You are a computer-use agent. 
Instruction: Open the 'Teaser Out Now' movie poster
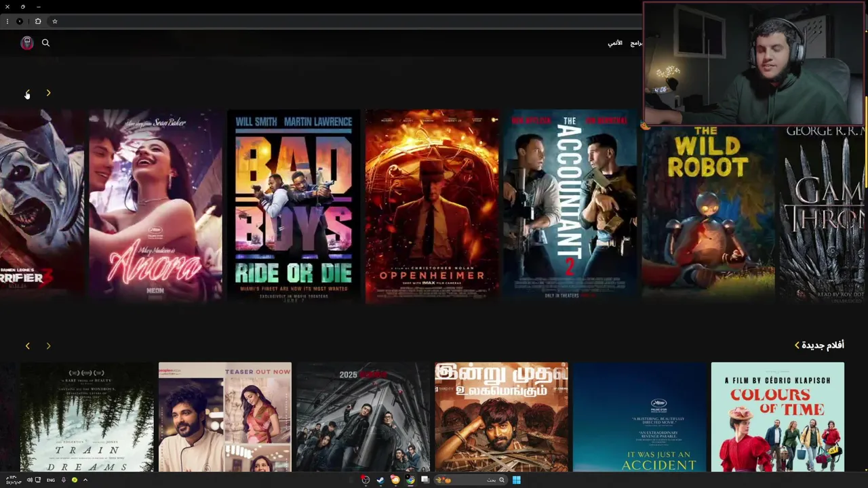click(225, 417)
